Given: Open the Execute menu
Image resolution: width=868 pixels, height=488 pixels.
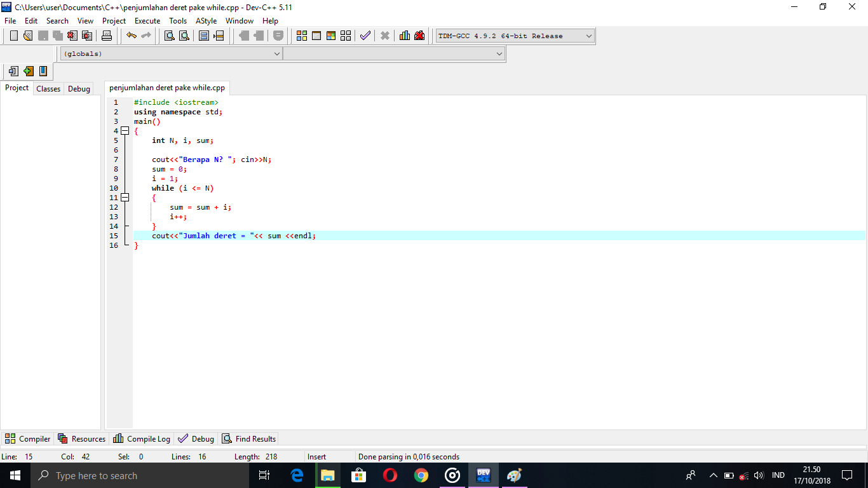Looking at the screenshot, I should coord(147,20).
